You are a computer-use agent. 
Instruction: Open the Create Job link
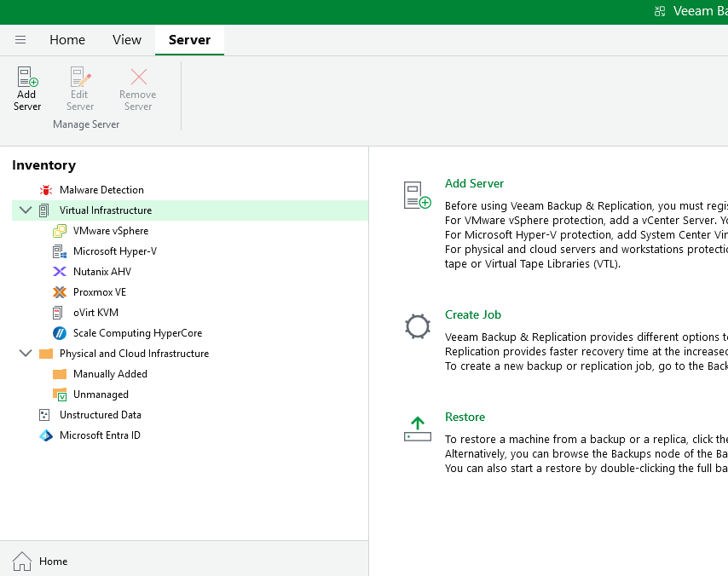pyautogui.click(x=472, y=314)
